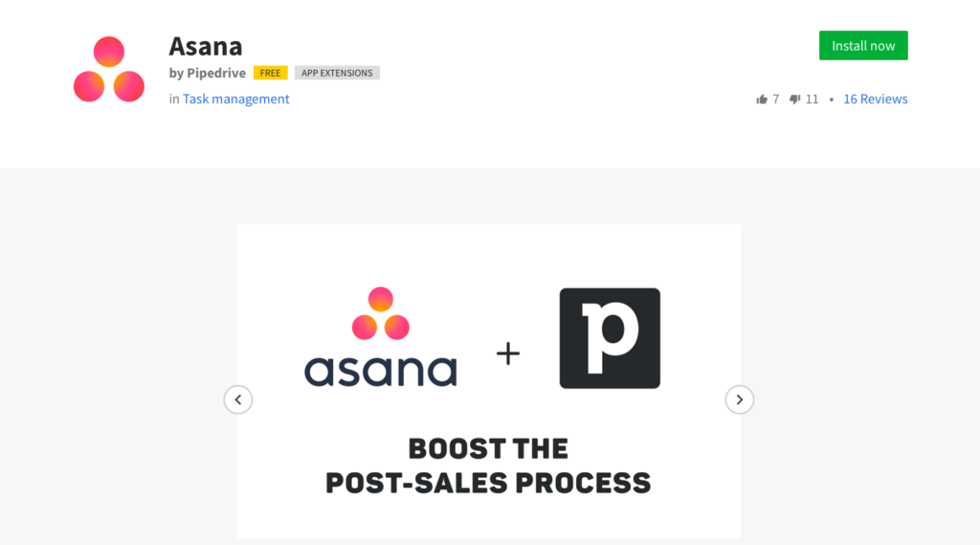Click the thumbs down icon
This screenshot has height=545, width=980.
click(x=794, y=99)
